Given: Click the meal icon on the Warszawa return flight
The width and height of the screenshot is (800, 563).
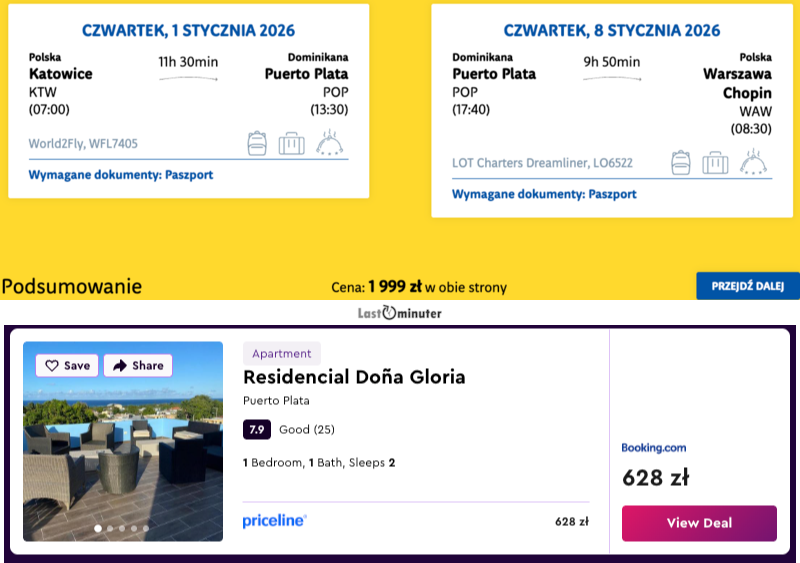Looking at the screenshot, I should (753, 162).
